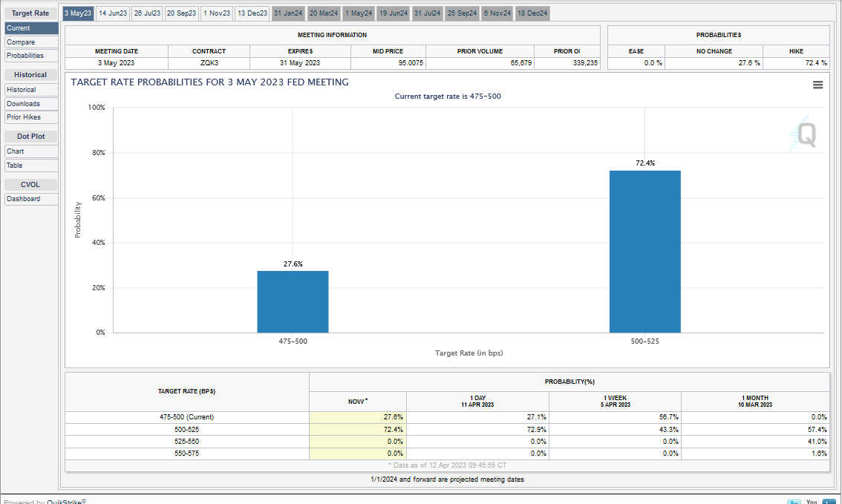
Task: Open the CVOL Dashboard sidebar item
Action: pos(31,199)
